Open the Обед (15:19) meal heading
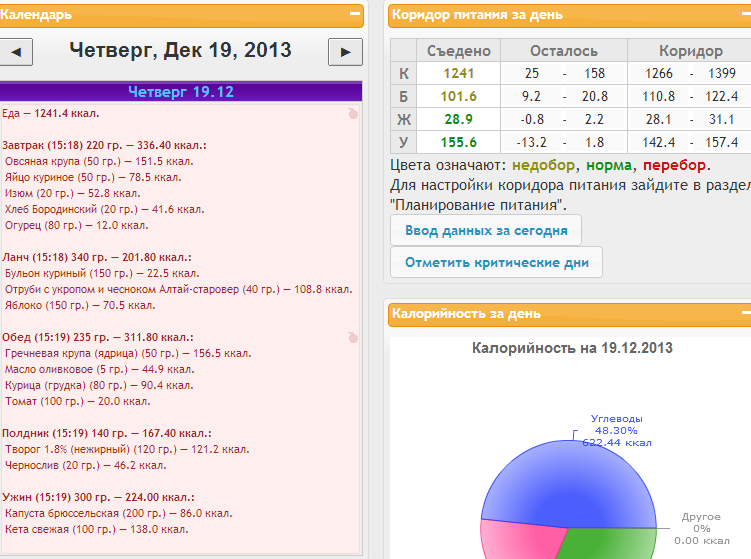The height and width of the screenshot is (559, 751). 98,337
